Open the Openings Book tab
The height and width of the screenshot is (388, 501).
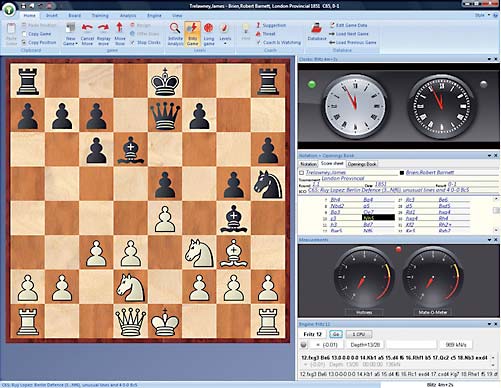pos(362,164)
